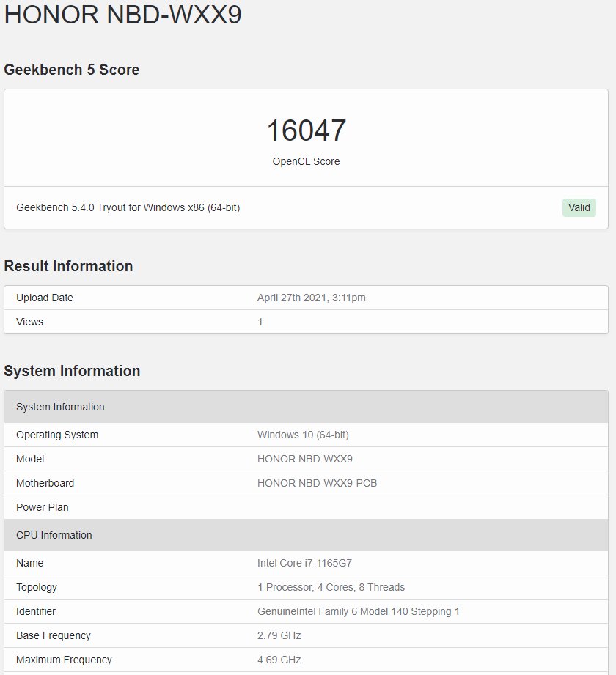Click the Topology label
The image size is (616, 675).
[x=37, y=587]
